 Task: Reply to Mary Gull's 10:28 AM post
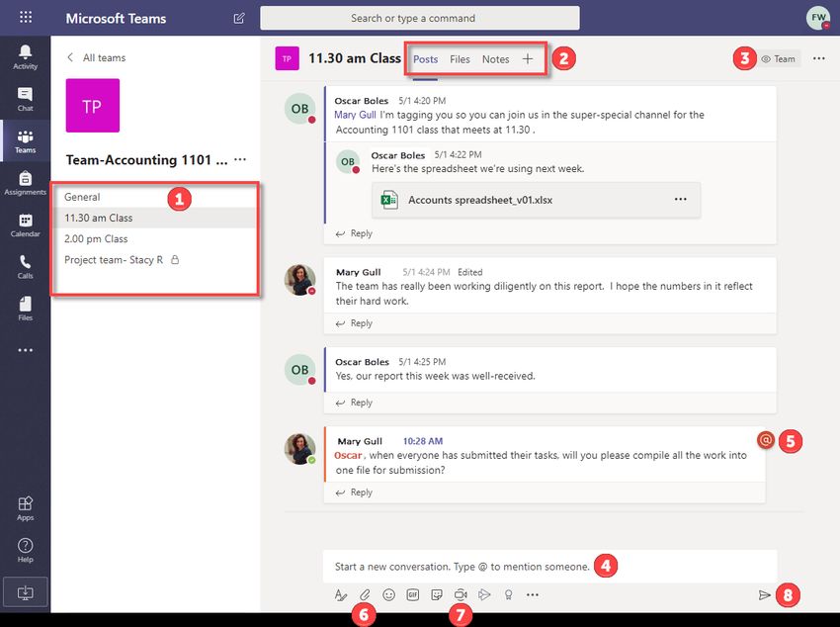pyautogui.click(x=354, y=493)
